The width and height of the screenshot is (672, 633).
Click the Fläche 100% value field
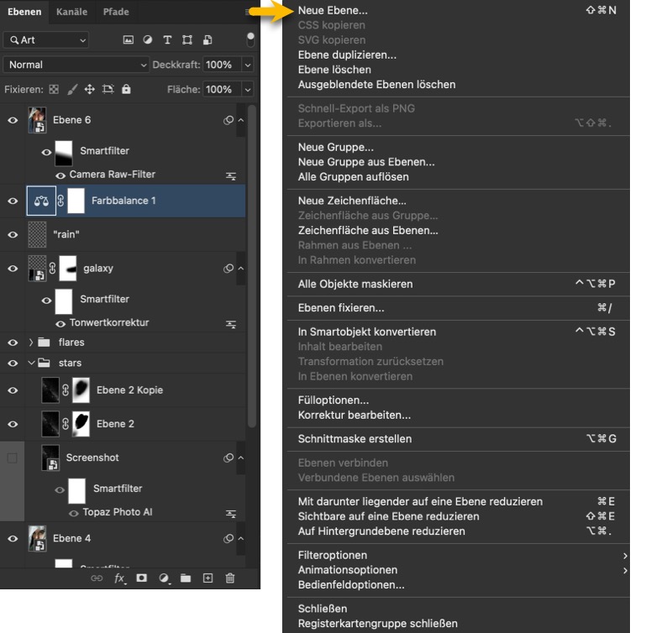(x=222, y=89)
